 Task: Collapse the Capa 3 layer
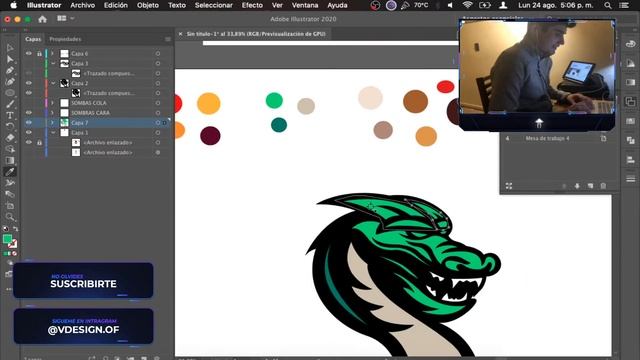[53, 63]
